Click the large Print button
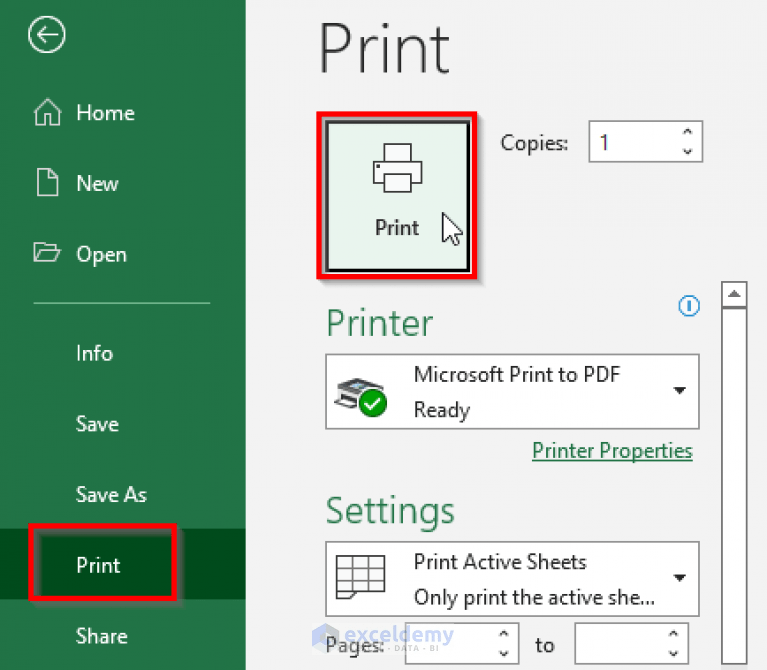The height and width of the screenshot is (670, 767). 397,196
